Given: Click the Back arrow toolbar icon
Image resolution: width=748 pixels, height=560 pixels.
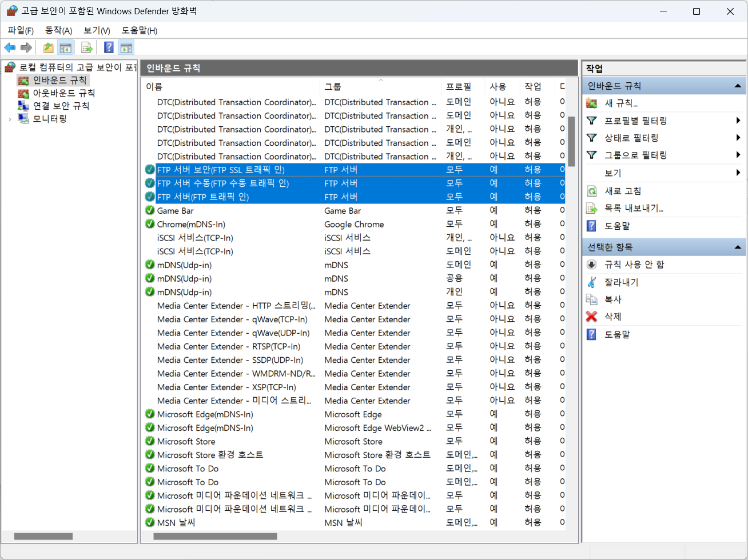Looking at the screenshot, I should [10, 48].
